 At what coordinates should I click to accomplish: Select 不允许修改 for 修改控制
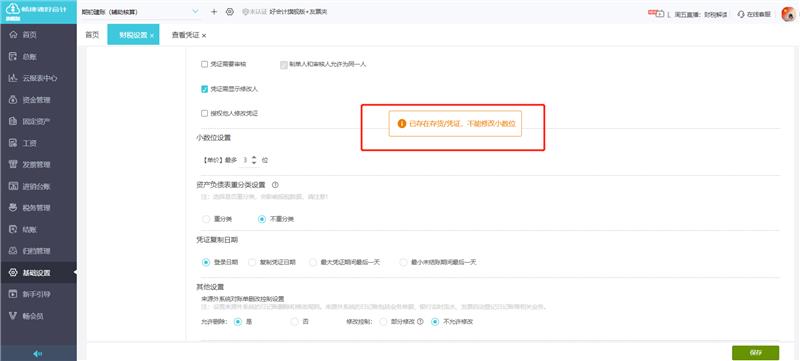[435, 322]
